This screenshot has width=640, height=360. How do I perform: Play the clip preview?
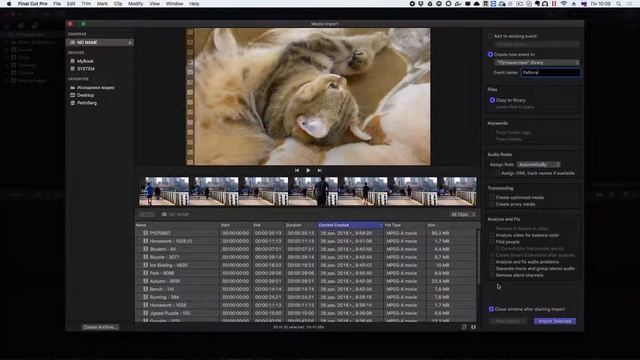[308, 170]
